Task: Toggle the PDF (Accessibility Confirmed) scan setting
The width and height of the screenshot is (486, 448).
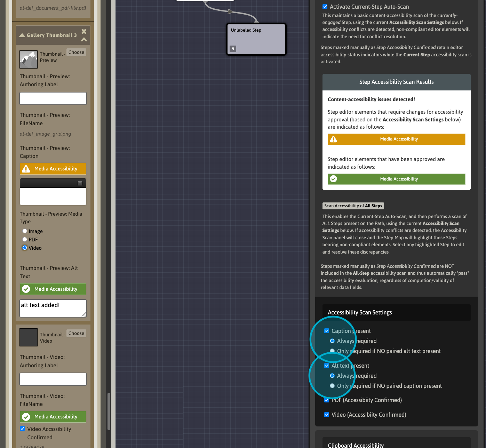Action: pos(327,400)
